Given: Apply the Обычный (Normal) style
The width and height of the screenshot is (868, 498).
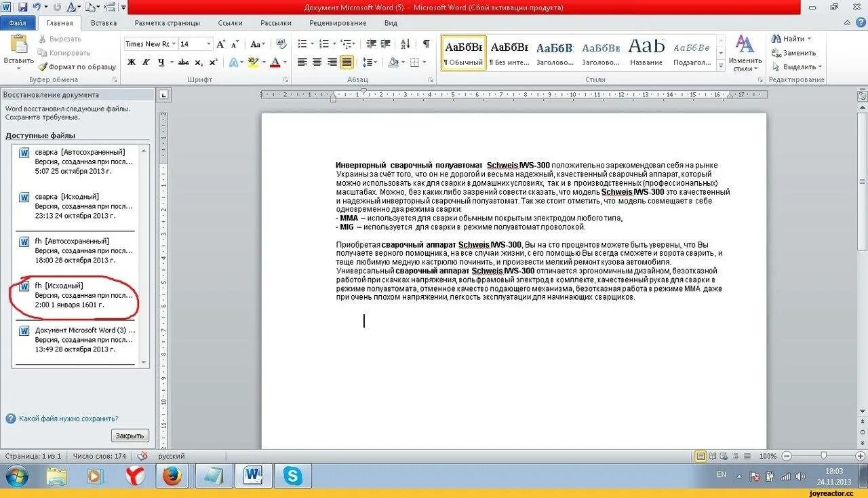Looking at the screenshot, I should click(464, 53).
